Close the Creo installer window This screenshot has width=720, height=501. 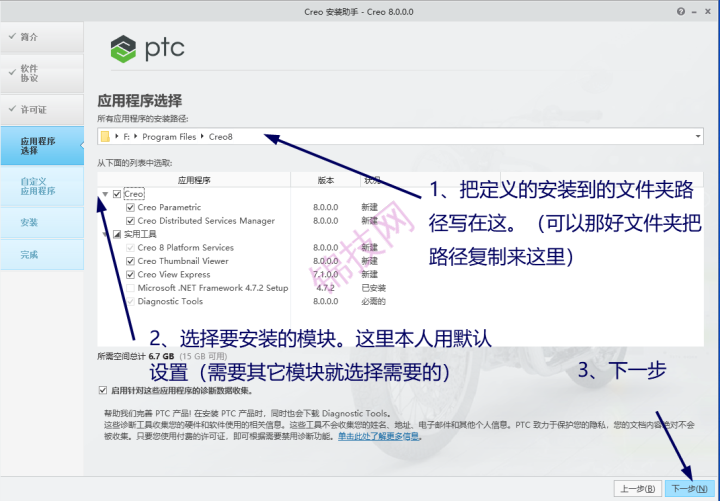coord(708,11)
